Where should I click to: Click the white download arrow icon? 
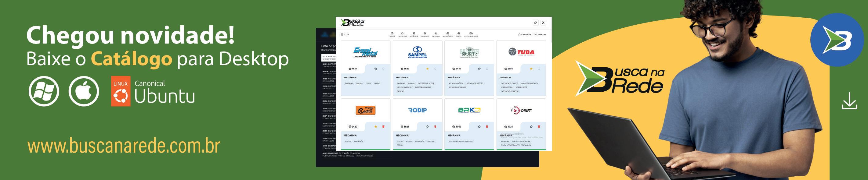tap(849, 101)
